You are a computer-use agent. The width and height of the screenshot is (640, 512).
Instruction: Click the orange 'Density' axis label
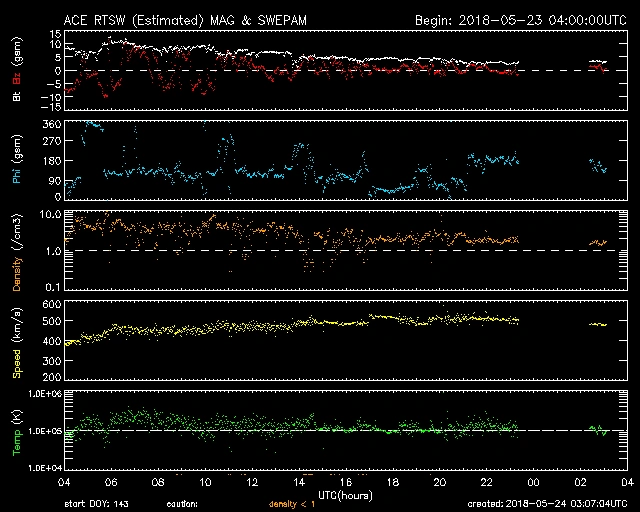pyautogui.click(x=17, y=274)
